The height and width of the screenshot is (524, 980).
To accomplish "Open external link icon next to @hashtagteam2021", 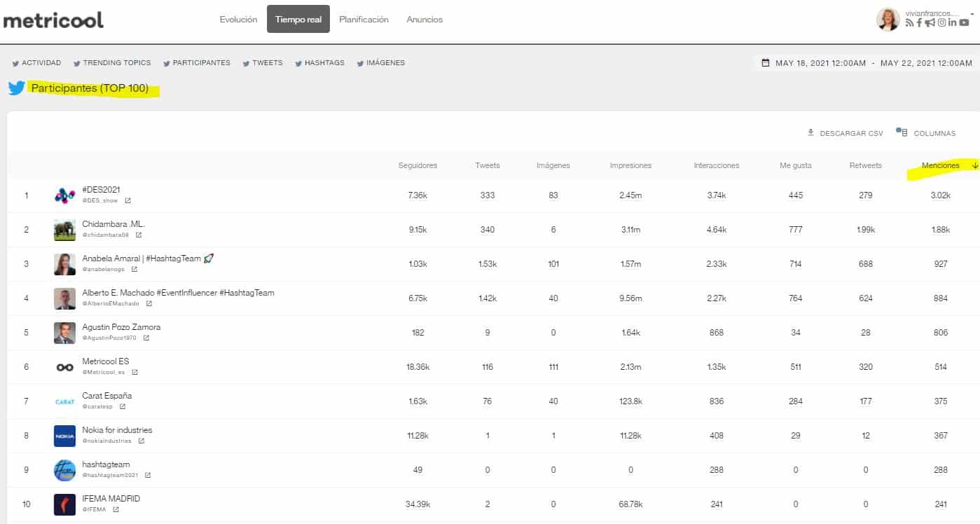I will coord(147,475).
